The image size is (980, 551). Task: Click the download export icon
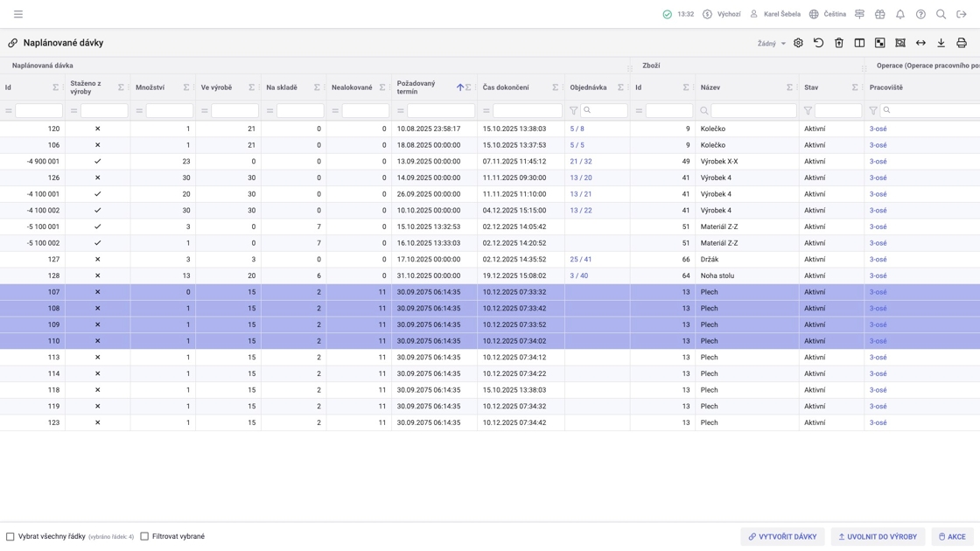(x=941, y=43)
